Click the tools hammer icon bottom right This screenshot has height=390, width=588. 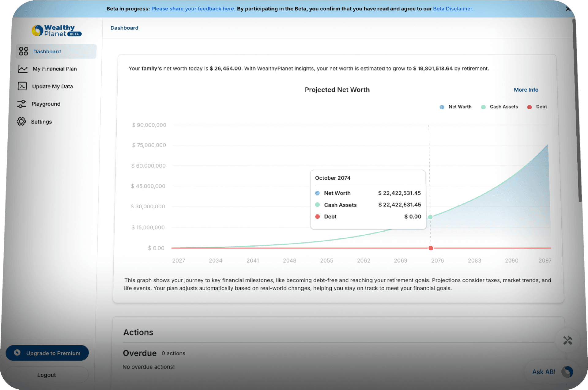567,340
